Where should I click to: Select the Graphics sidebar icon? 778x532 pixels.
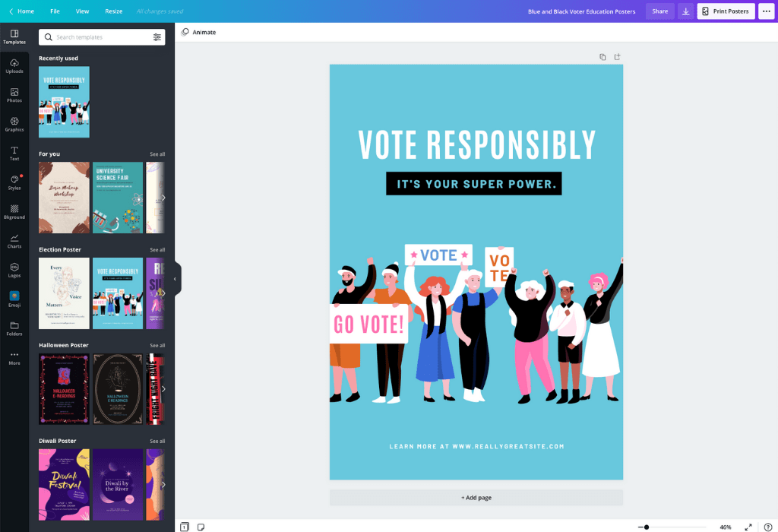(x=14, y=124)
